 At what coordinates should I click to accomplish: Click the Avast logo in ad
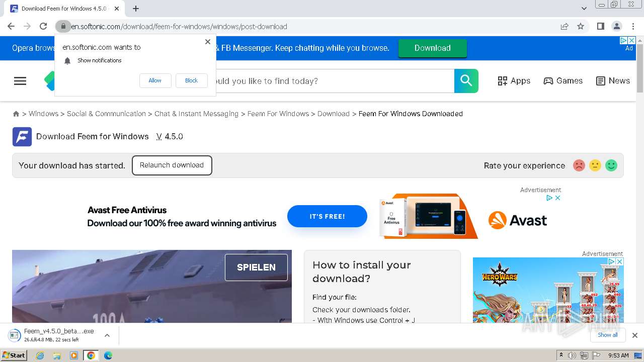518,220
